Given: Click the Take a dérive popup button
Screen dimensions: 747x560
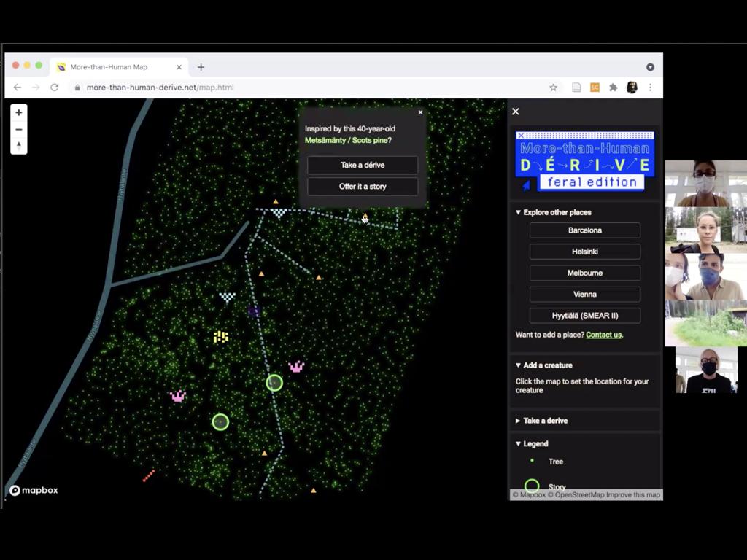Looking at the screenshot, I should (363, 165).
